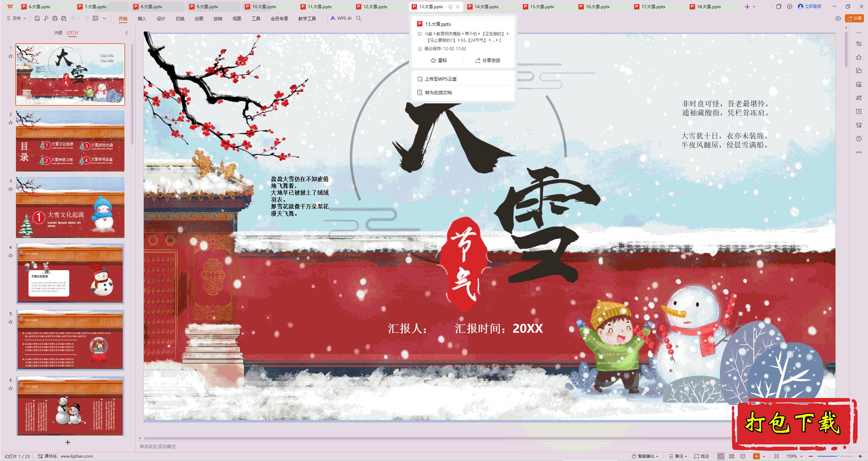Click 立即登录 to sign in

click(810, 6)
